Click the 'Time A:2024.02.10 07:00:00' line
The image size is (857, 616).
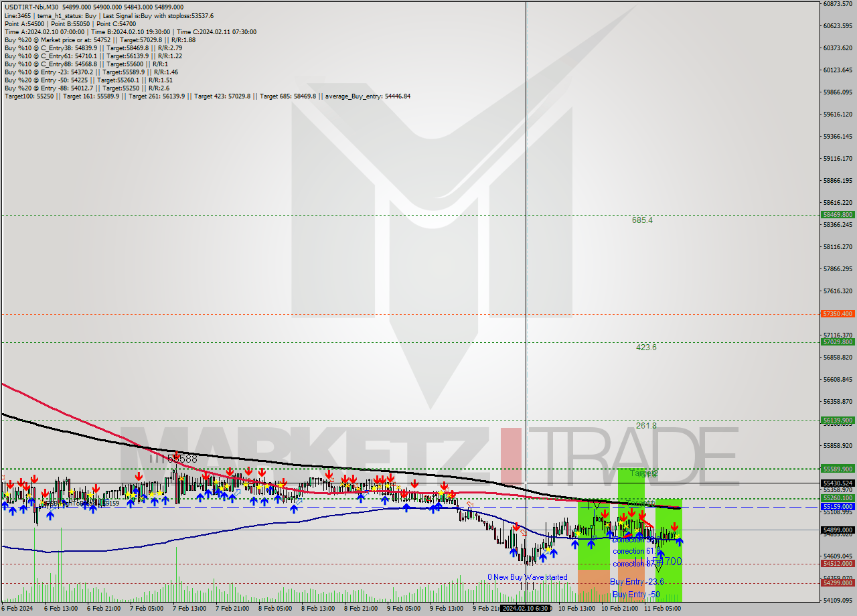tap(131, 31)
